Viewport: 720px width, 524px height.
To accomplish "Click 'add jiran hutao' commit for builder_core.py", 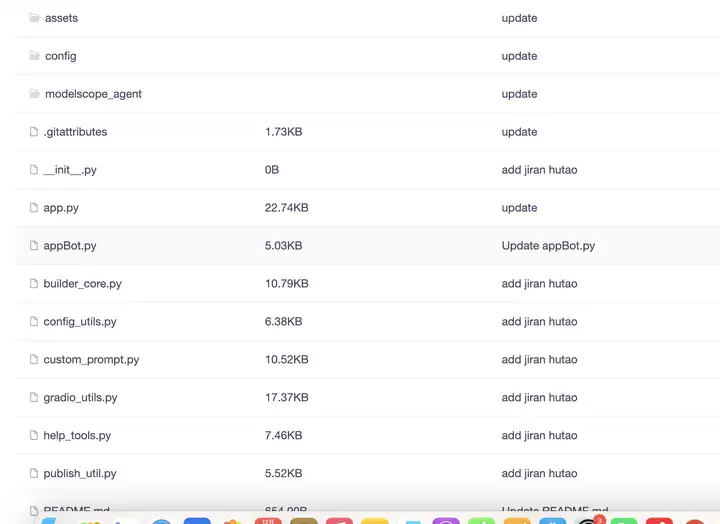I will tap(540, 284).
